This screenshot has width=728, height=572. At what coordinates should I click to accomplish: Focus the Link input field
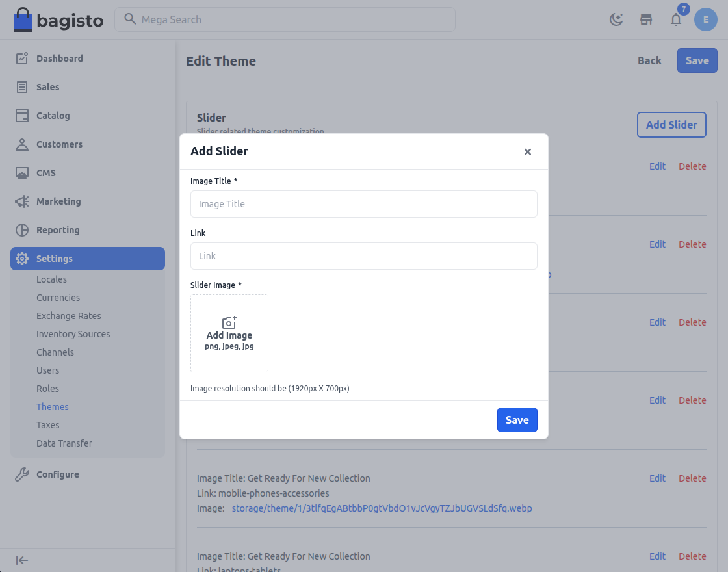tap(363, 256)
